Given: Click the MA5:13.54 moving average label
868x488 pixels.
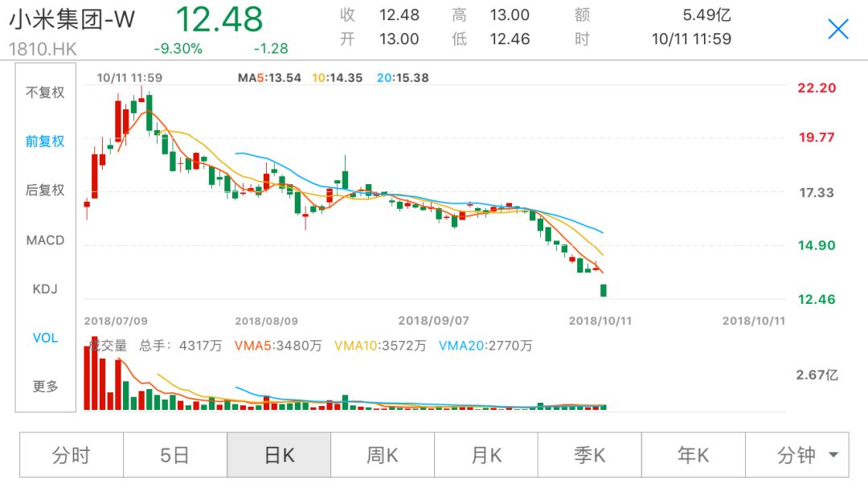Looking at the screenshot, I should pos(269,78).
